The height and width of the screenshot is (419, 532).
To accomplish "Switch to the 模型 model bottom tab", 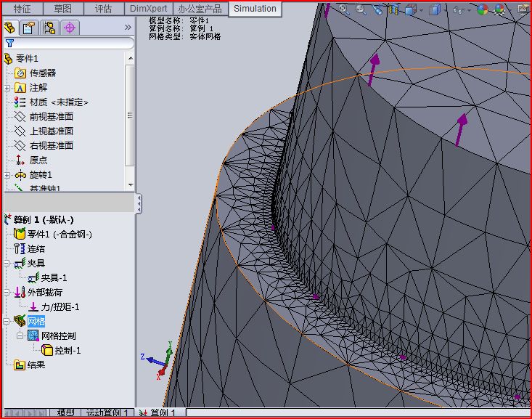I will (x=65, y=413).
